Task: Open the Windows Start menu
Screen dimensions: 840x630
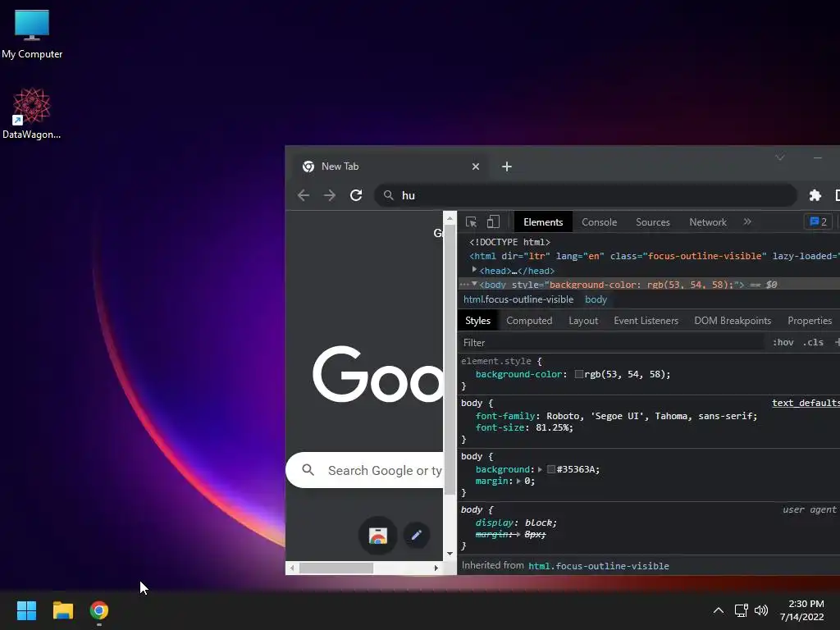Action: pyautogui.click(x=26, y=610)
